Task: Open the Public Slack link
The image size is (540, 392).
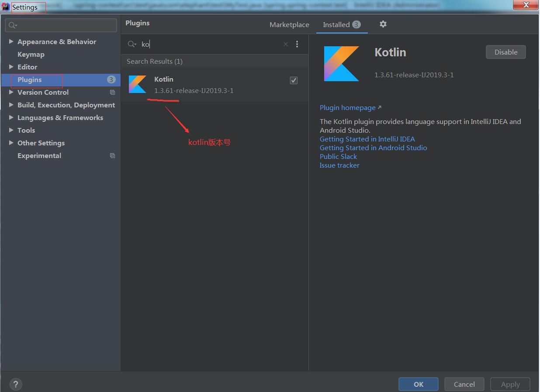Action: click(x=338, y=157)
